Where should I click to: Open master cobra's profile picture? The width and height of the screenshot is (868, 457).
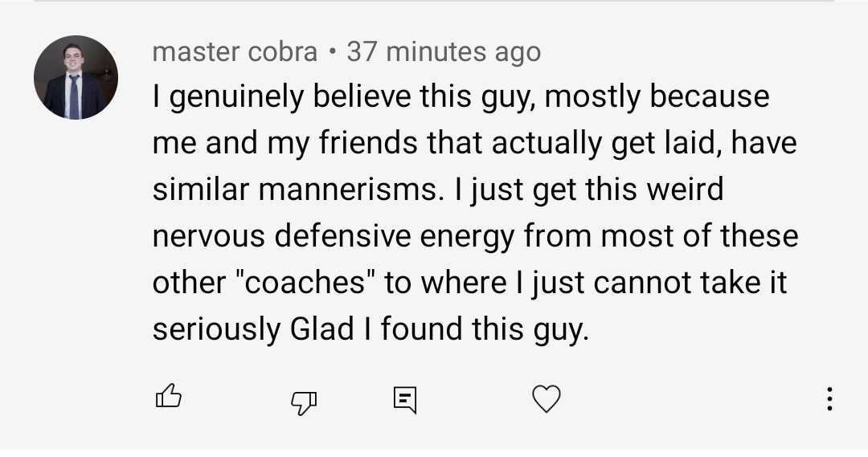coord(76,78)
